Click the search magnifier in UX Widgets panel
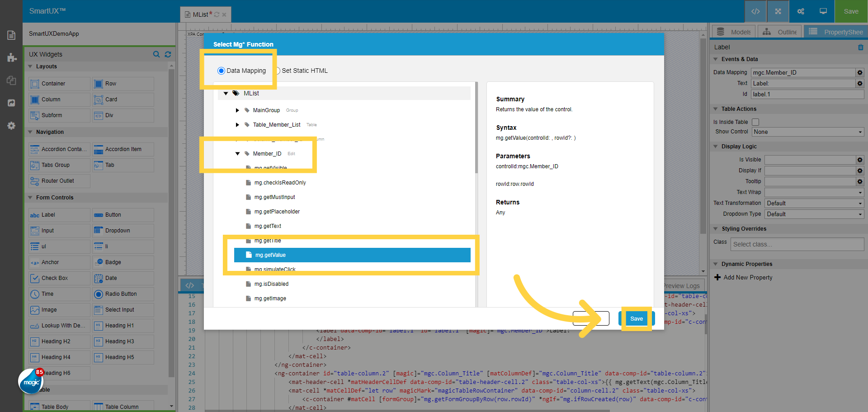This screenshot has width=868, height=412. 156,54
